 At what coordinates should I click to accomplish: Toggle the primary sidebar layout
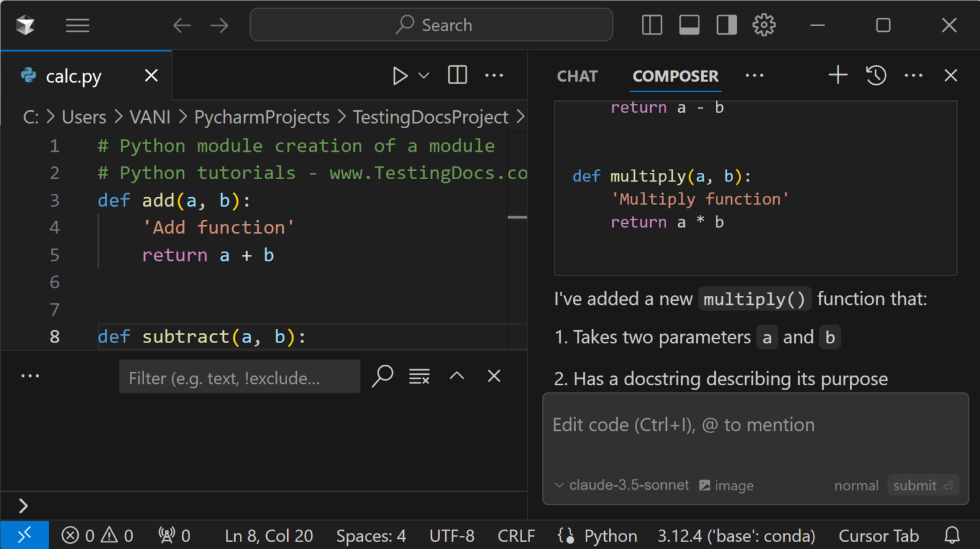click(651, 25)
